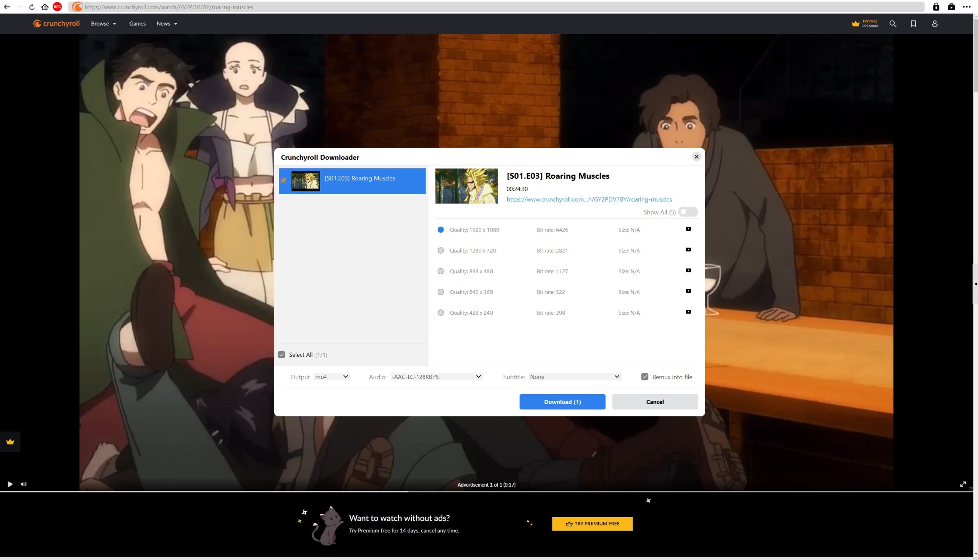Mute the video player volume icon
The width and height of the screenshot is (978, 560).
coord(24,484)
